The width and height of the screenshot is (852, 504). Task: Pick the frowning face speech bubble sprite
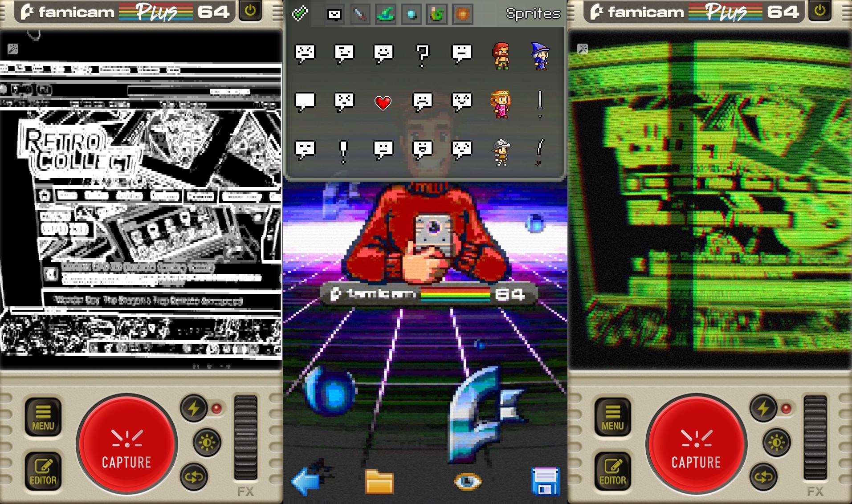[x=423, y=102]
